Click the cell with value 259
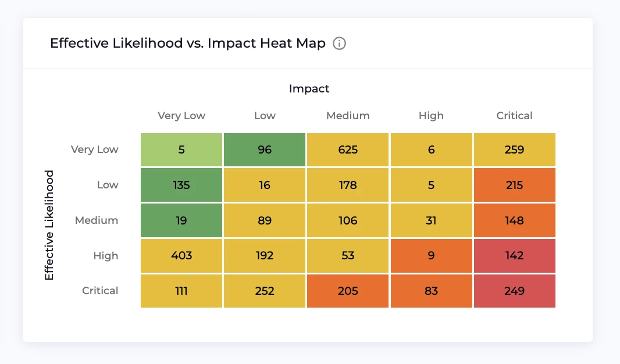This screenshot has height=364, width=620. pos(514,150)
